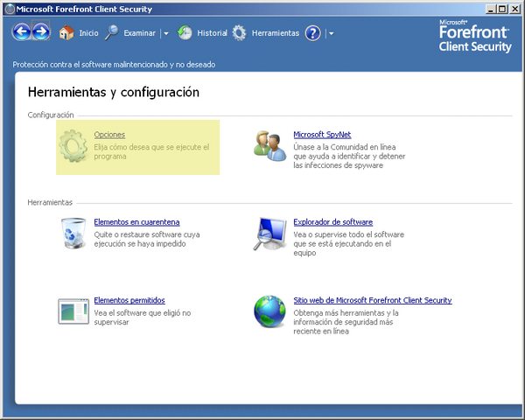Click the Forefront Client Security logo
Image resolution: width=525 pixels, height=420 pixels.
click(x=475, y=36)
